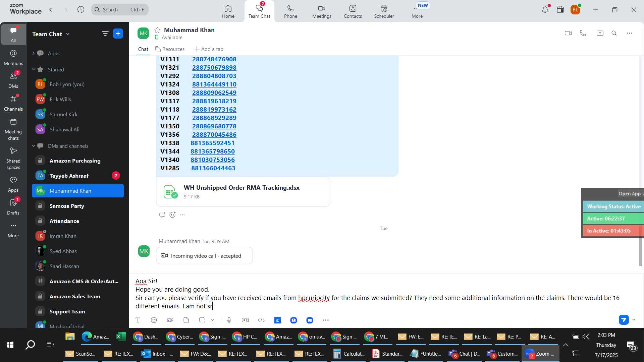The width and height of the screenshot is (644, 362).
Task: Open the send options dropdown arrow
Action: [x=634, y=320]
